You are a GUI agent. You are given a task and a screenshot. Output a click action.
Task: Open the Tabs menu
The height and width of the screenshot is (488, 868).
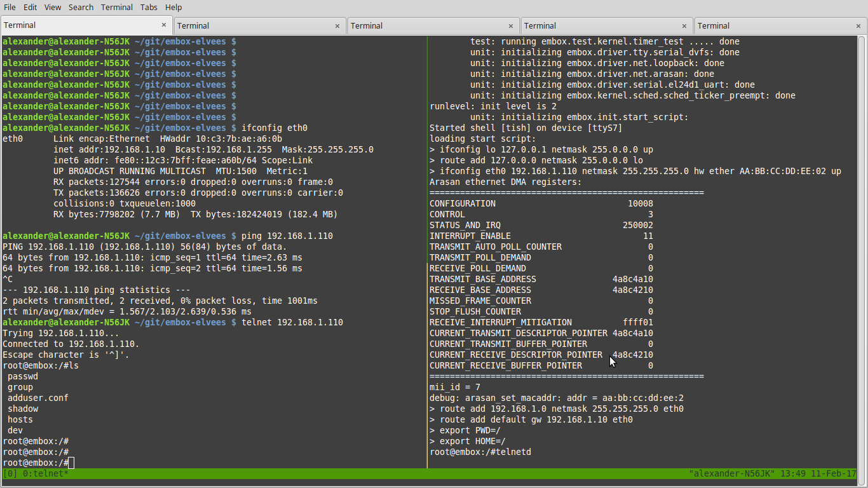149,7
